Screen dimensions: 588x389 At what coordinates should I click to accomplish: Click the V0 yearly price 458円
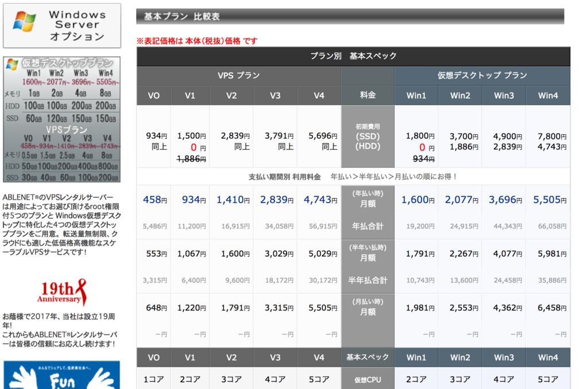point(155,200)
